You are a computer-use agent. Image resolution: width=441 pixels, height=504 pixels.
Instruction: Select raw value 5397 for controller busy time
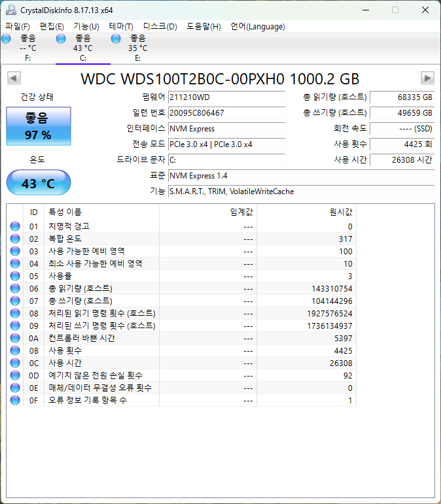344,339
